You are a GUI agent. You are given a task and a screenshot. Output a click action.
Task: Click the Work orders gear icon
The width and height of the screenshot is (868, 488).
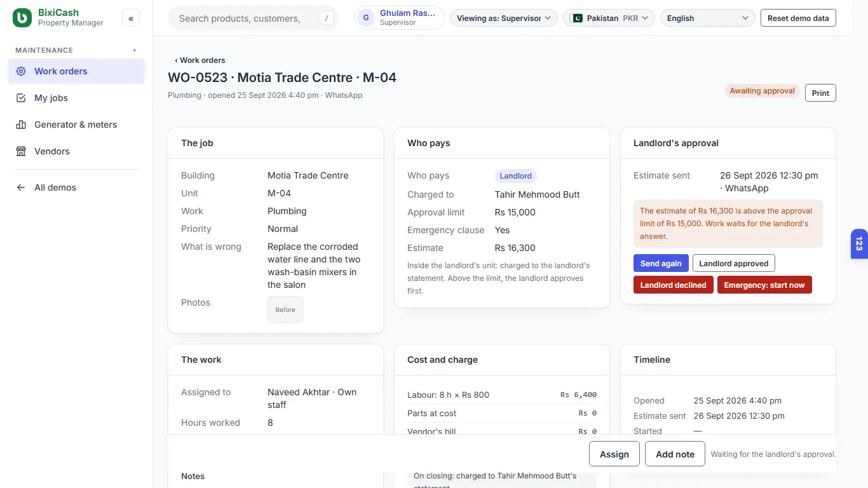(21, 71)
